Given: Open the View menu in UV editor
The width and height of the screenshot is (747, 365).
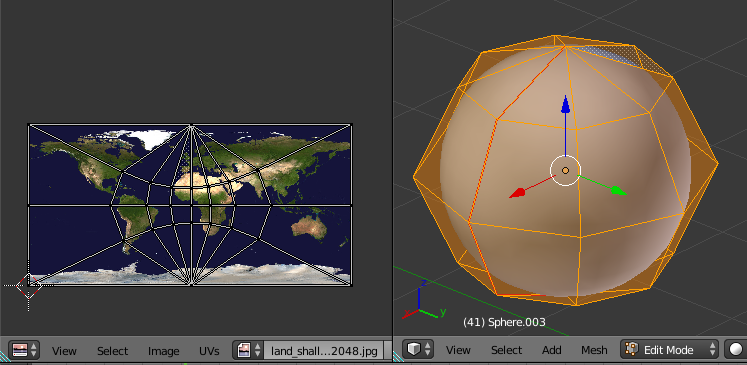Looking at the screenshot, I should (64, 351).
